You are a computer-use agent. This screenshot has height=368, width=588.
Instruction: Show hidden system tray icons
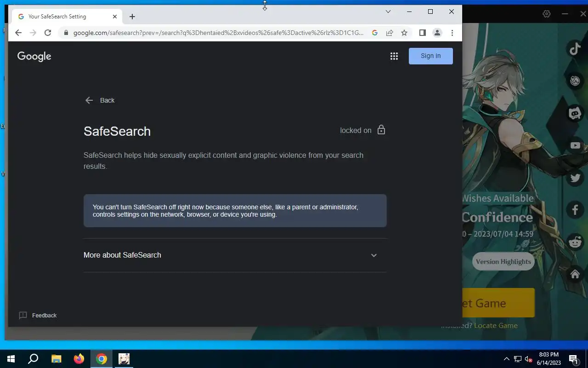click(506, 359)
